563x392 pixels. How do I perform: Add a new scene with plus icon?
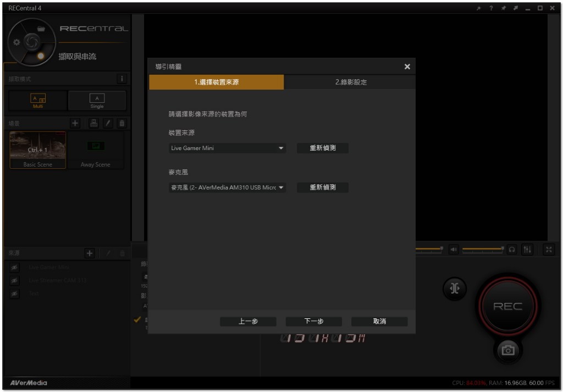pyautogui.click(x=75, y=123)
